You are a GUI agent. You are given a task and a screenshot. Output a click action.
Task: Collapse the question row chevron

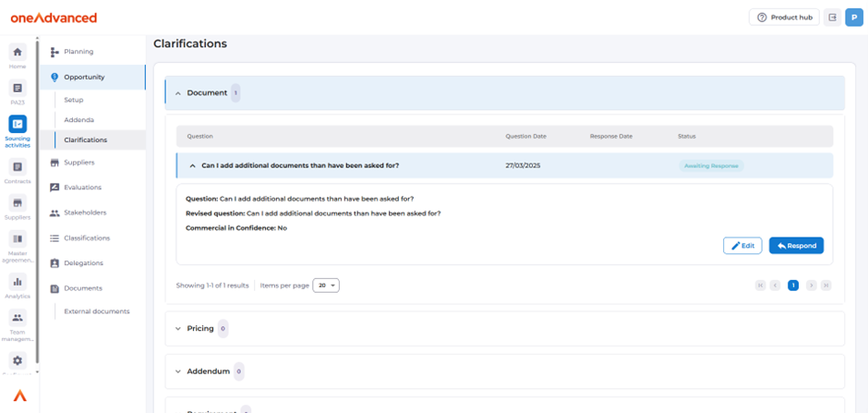point(193,165)
